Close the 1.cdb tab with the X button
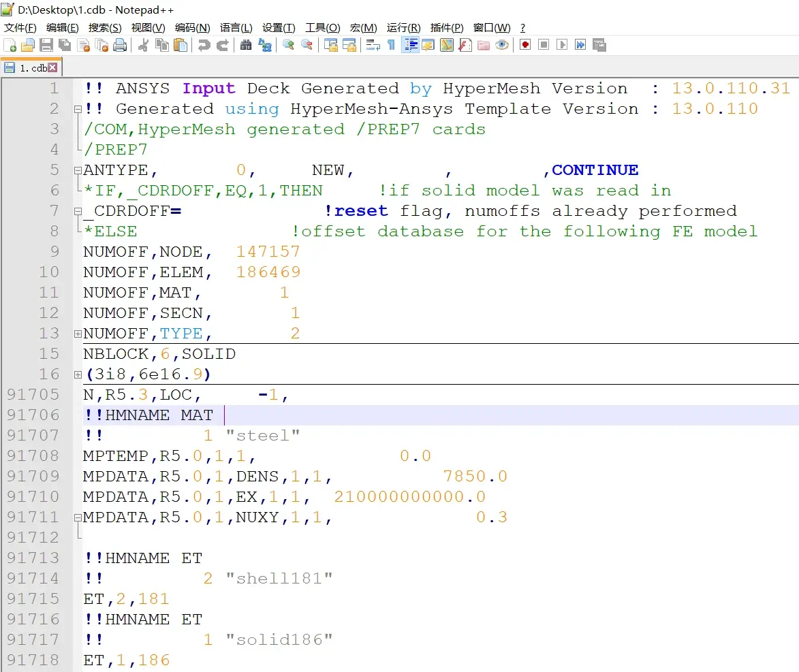Screen dimensions: 799x672 pos(52,67)
